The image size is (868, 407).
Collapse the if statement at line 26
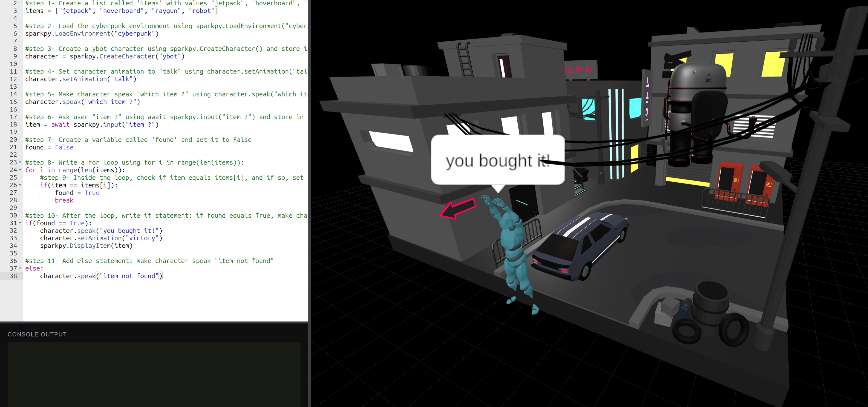(20, 185)
